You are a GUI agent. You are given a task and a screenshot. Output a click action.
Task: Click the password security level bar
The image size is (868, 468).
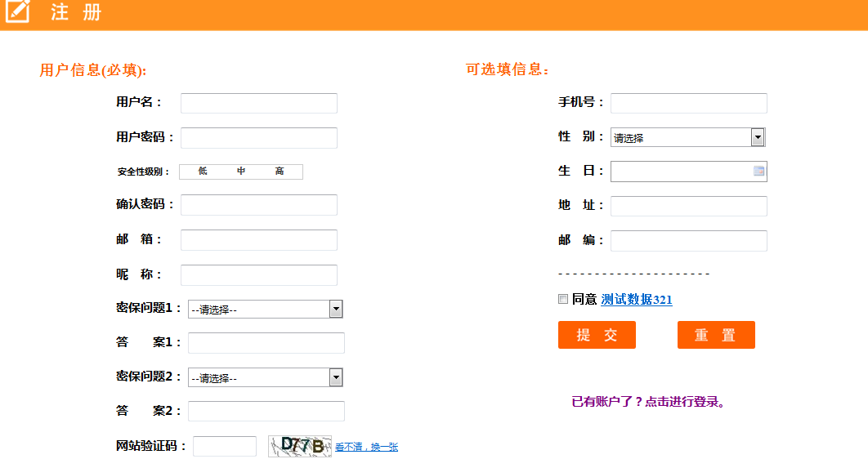click(241, 172)
